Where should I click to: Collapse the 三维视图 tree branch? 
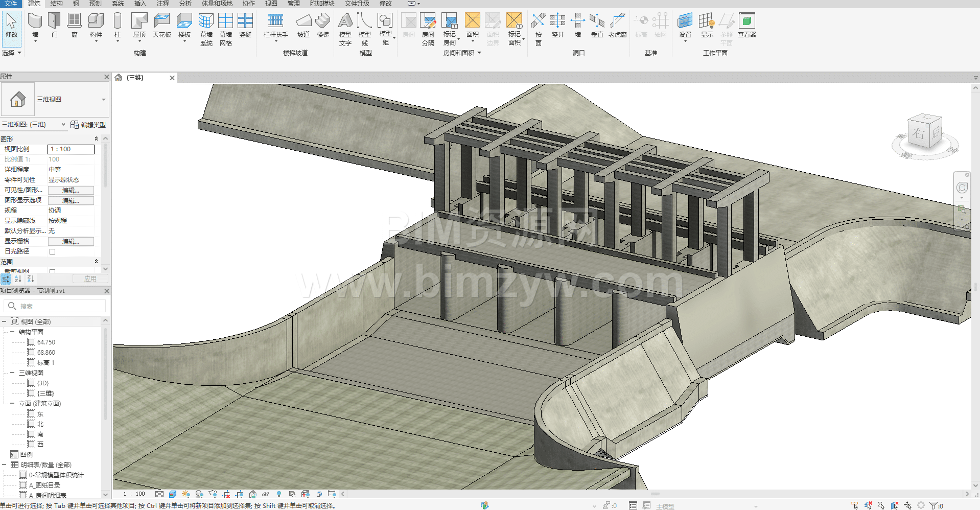(x=12, y=373)
